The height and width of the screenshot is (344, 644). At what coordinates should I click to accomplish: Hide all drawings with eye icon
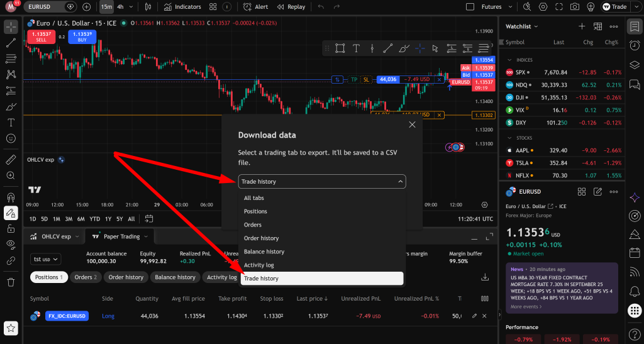pos(11,245)
